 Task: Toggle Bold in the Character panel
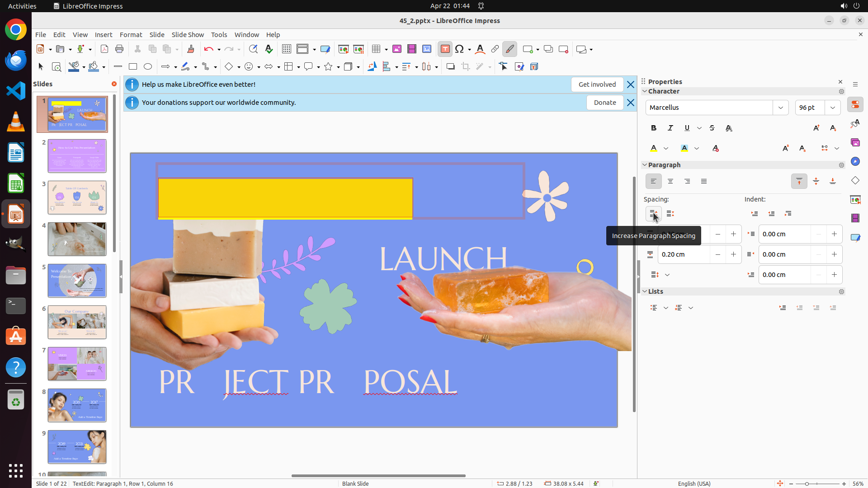tap(654, 128)
